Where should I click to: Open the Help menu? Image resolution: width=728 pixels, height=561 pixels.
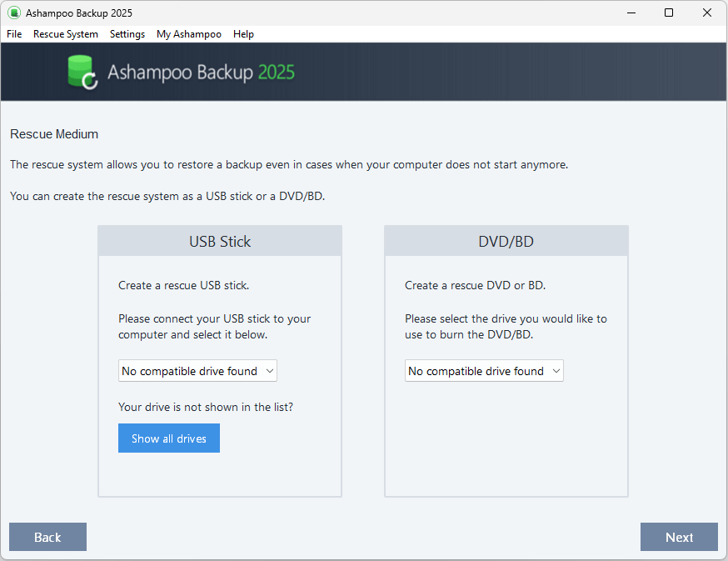click(243, 34)
